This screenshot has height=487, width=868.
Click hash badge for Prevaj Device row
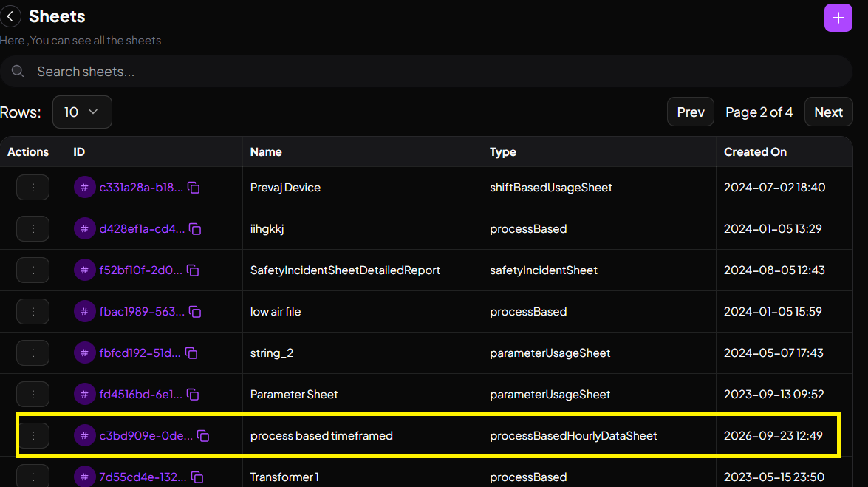[85, 187]
